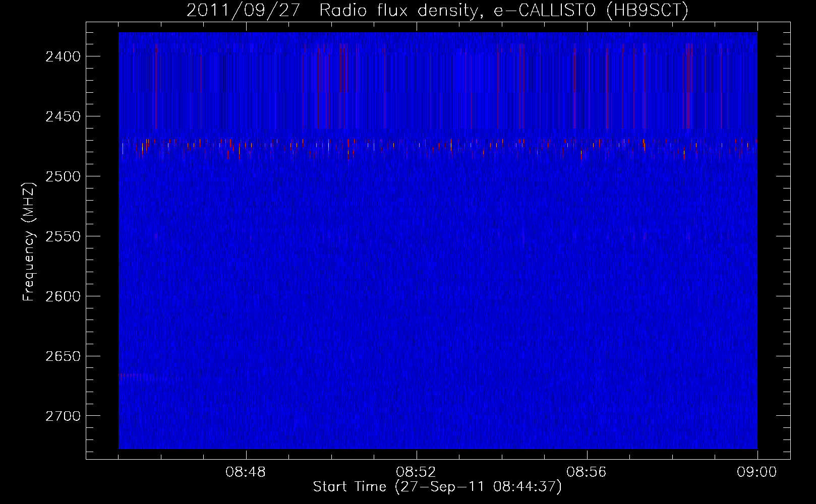Click the 2600 frequency tick label
816x504 pixels.
(63, 296)
